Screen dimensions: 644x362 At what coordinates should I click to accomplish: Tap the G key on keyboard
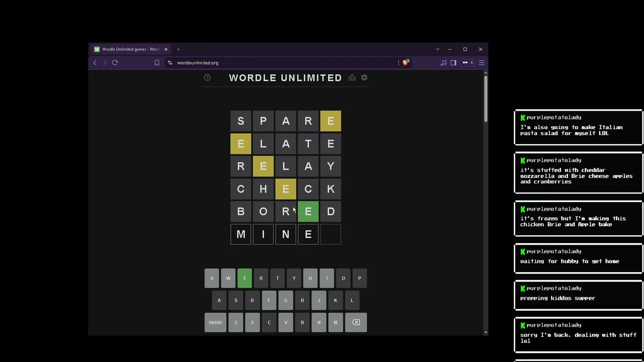click(285, 300)
